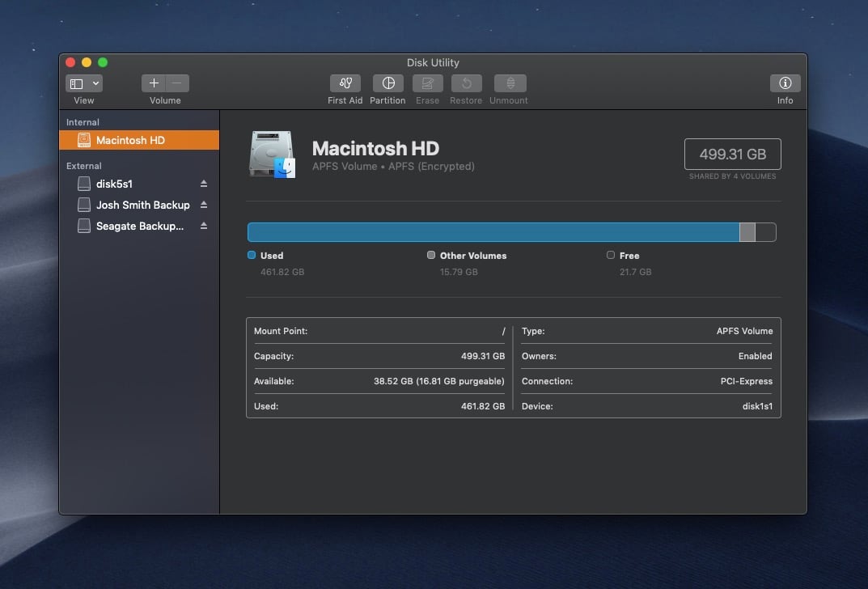Click the gray Other Volumes legend swatch
Screen dimensions: 868x589
(x=430, y=255)
